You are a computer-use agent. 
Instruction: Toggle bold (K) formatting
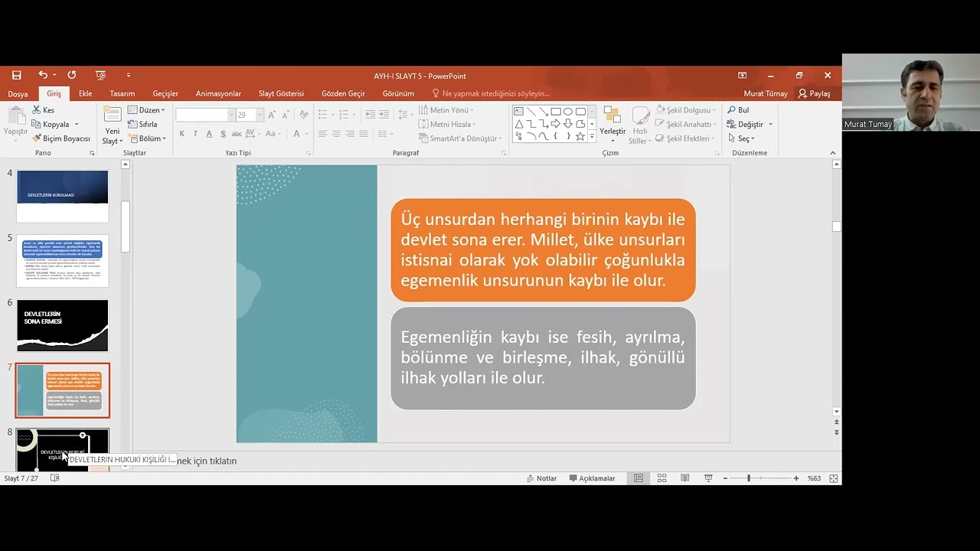pyautogui.click(x=181, y=134)
